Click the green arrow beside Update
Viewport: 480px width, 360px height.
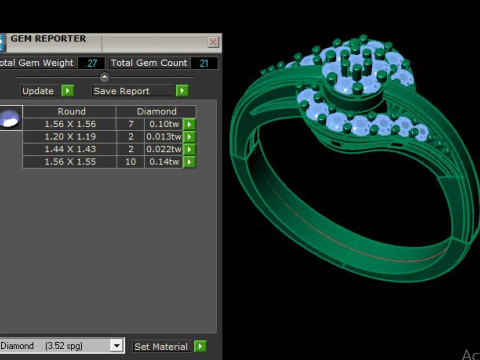point(68,91)
